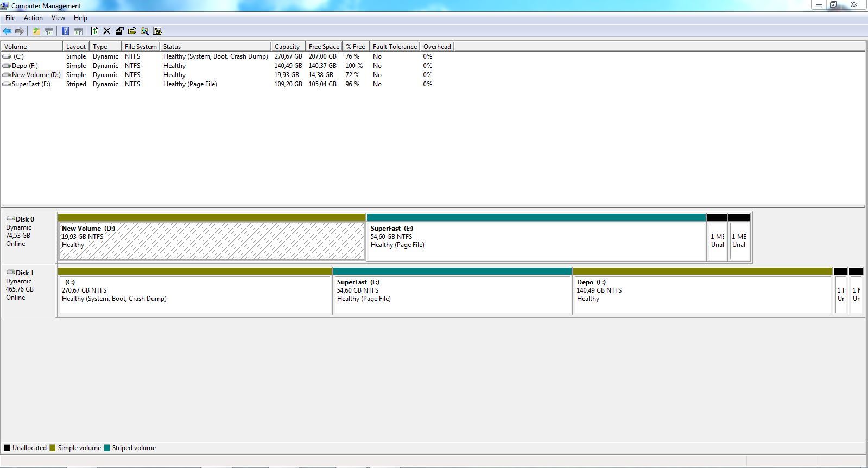Viewport: 868px width, 468px height.
Task: Restore the window with the restore button
Action: coord(833,5)
